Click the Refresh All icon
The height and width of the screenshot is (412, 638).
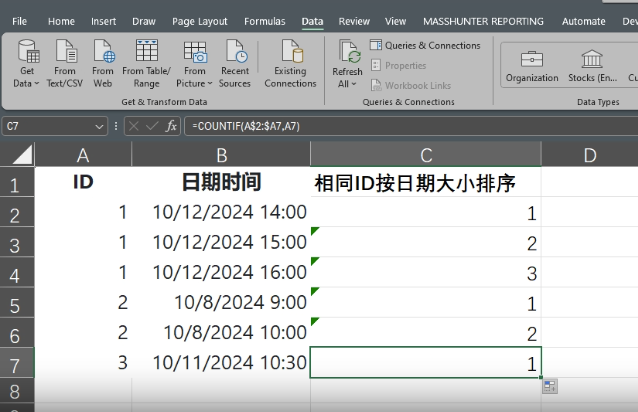pos(349,53)
